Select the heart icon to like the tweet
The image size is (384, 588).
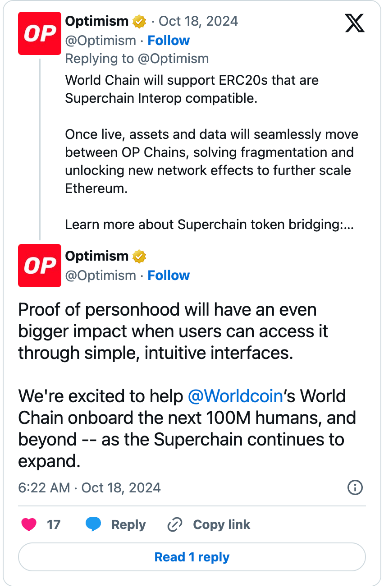click(x=28, y=524)
